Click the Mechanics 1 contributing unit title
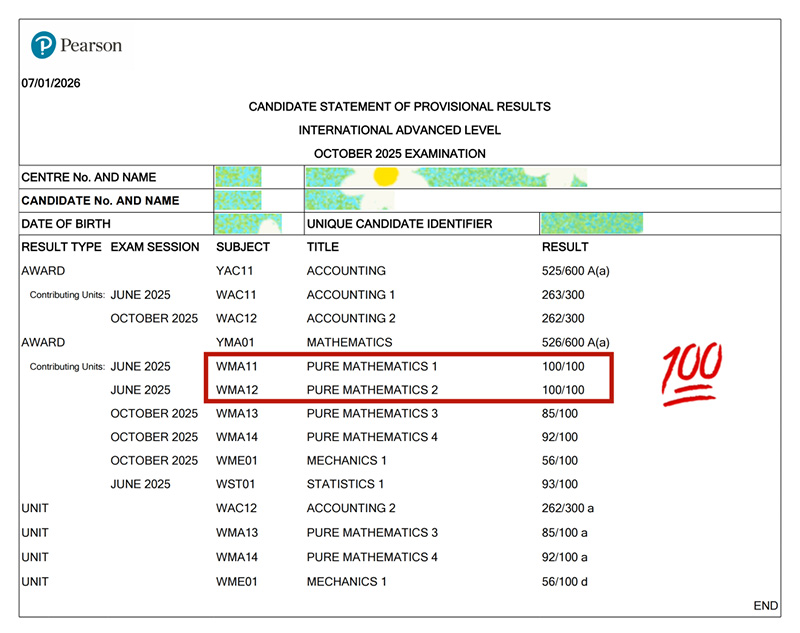The image size is (800, 633). (x=347, y=461)
